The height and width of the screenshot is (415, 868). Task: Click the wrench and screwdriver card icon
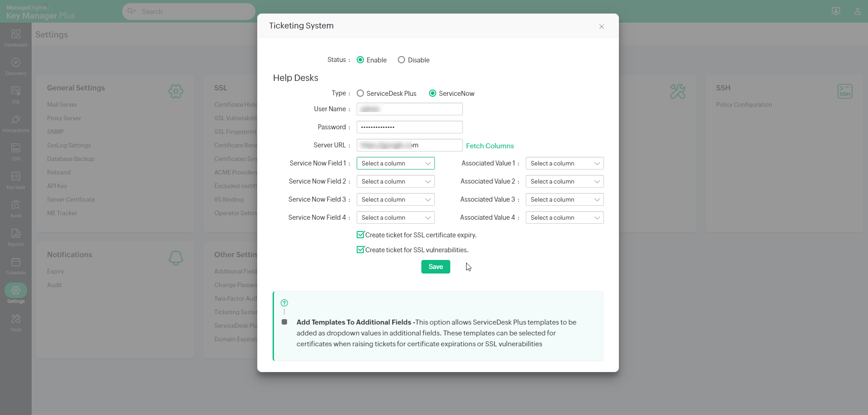[678, 91]
